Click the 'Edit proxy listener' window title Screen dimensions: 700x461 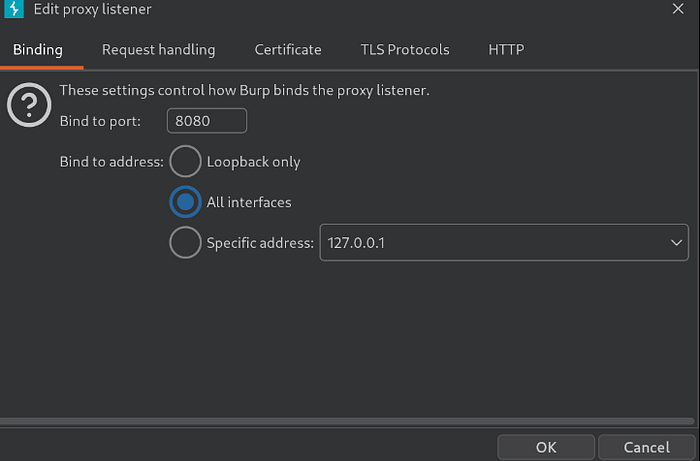(x=92, y=9)
